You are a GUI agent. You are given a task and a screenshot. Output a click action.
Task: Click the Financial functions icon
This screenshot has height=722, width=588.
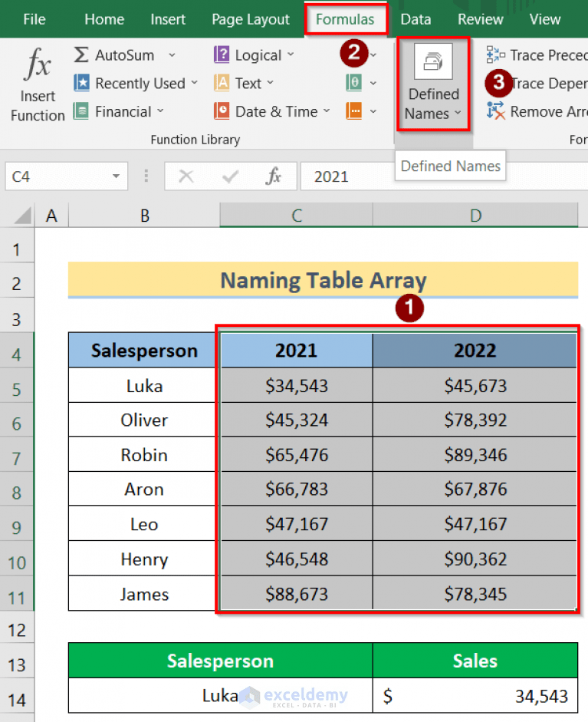[81, 111]
